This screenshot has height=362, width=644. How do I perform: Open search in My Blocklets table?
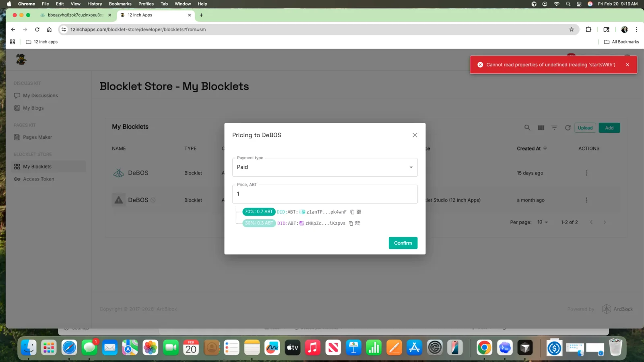tap(527, 128)
